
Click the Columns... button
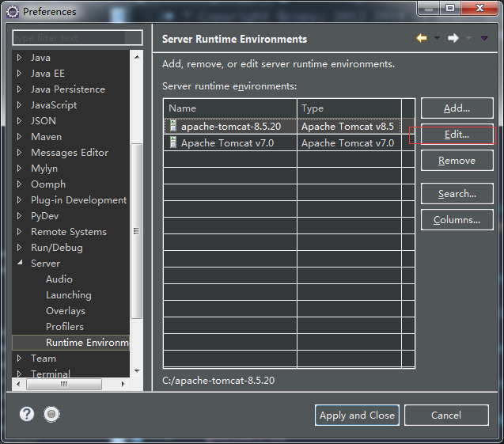coord(457,219)
